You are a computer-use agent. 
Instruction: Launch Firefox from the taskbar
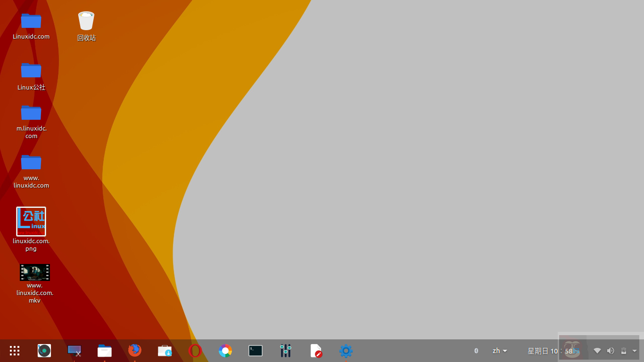tap(135, 351)
